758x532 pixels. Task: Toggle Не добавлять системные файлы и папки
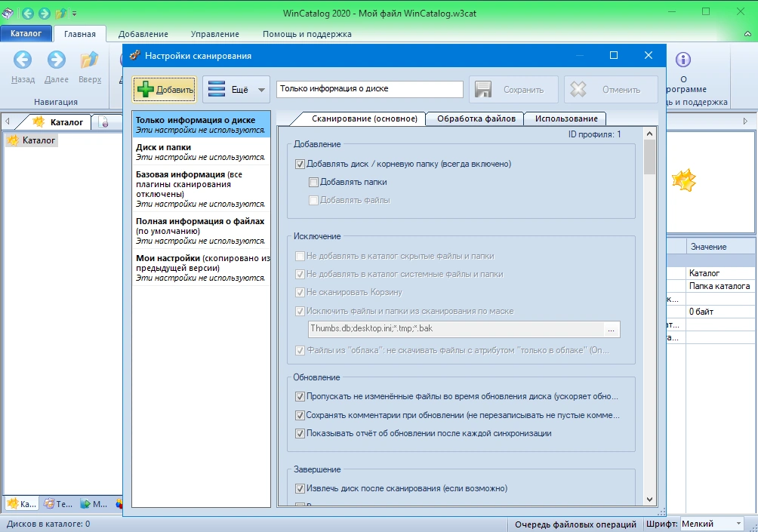click(x=300, y=274)
